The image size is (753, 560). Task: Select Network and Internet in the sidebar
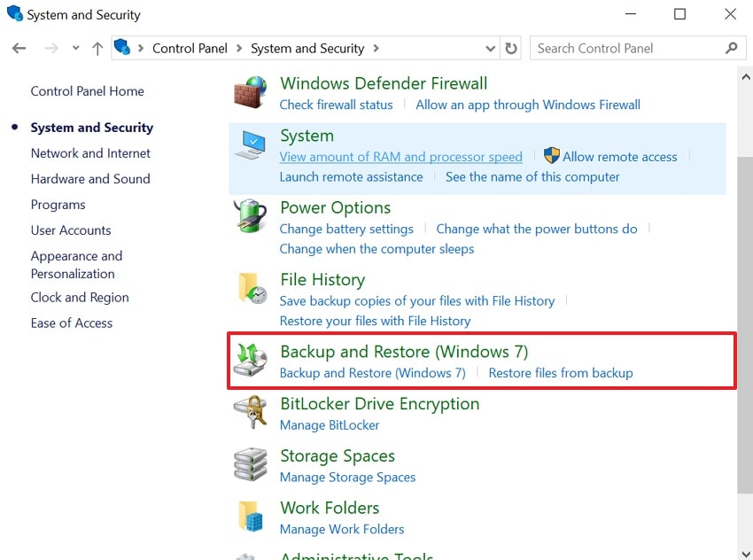pos(90,153)
